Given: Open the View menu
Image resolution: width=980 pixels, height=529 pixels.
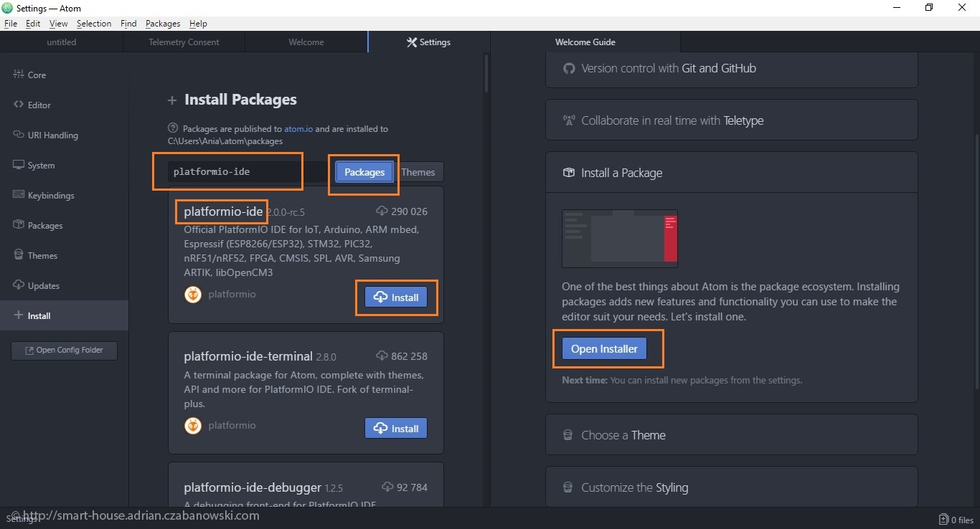Looking at the screenshot, I should click(59, 23).
